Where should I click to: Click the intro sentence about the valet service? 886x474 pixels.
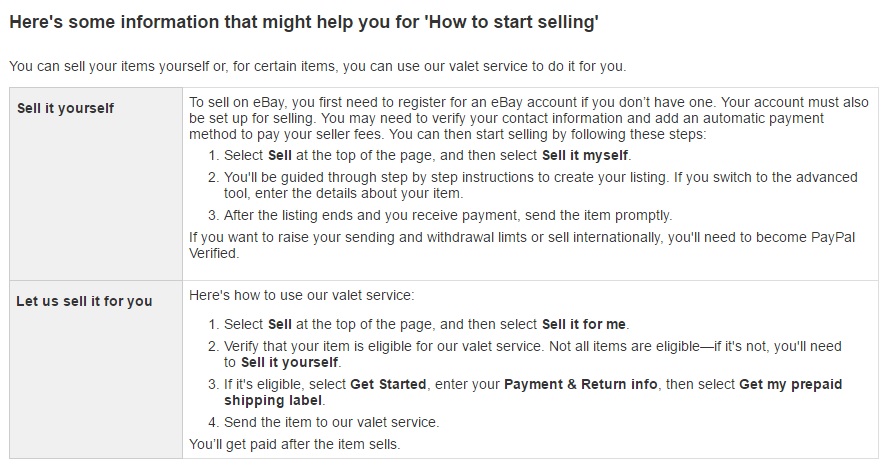tap(317, 66)
